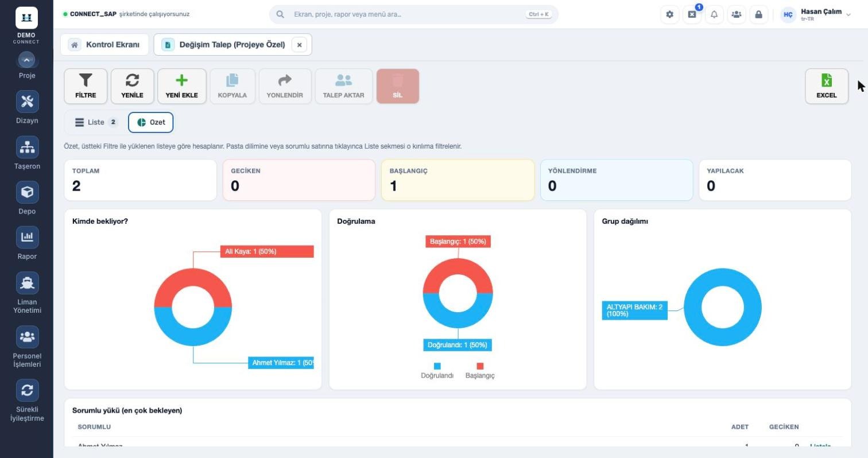The image size is (868, 458).
Task: Export to EXCEL
Action: click(x=827, y=87)
